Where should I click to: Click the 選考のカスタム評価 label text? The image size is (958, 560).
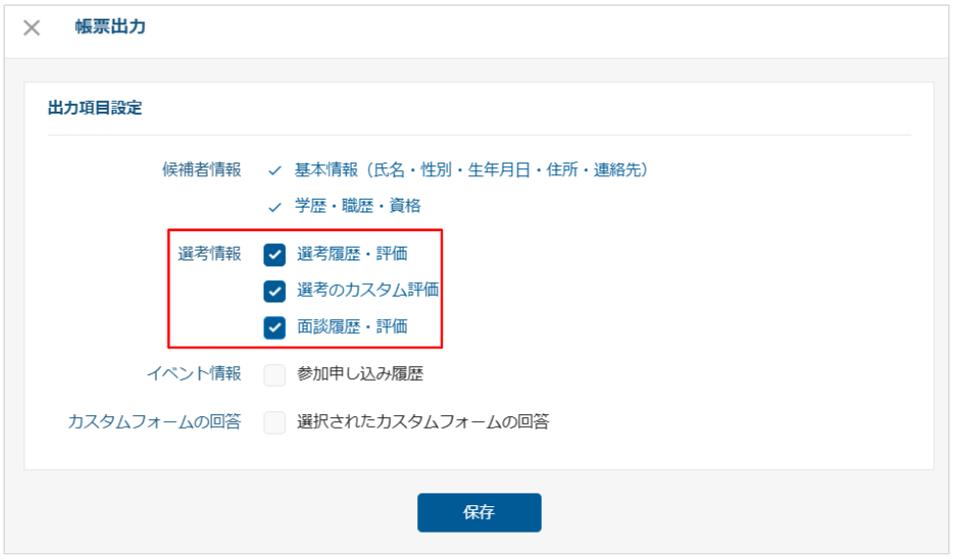pyautogui.click(x=367, y=291)
